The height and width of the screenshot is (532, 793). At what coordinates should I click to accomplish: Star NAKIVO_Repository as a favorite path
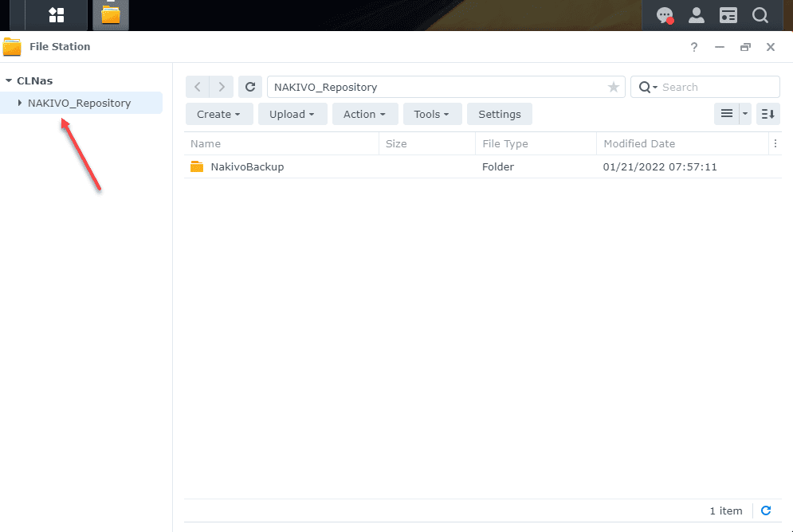(614, 87)
